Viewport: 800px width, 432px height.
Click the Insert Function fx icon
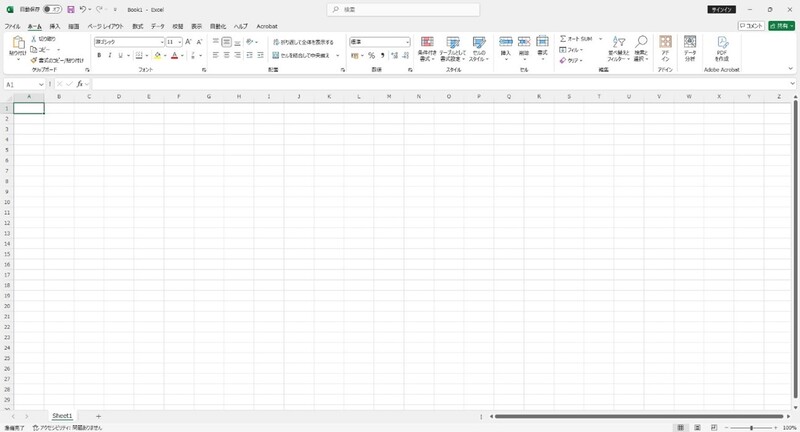click(x=80, y=84)
